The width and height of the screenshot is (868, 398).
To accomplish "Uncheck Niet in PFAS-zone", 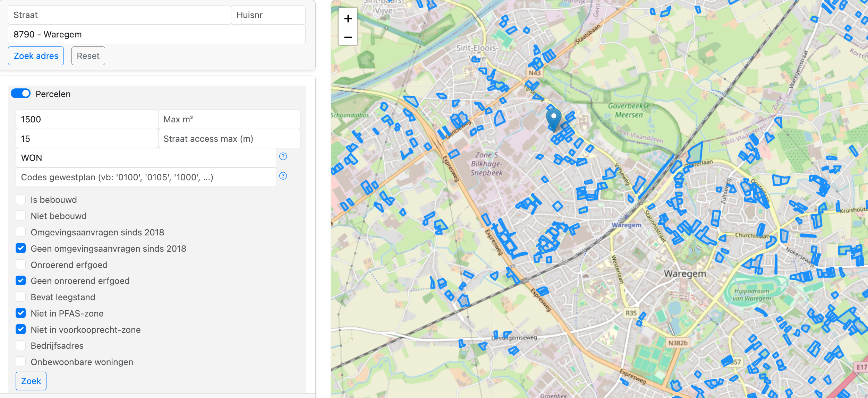I will tap(21, 313).
